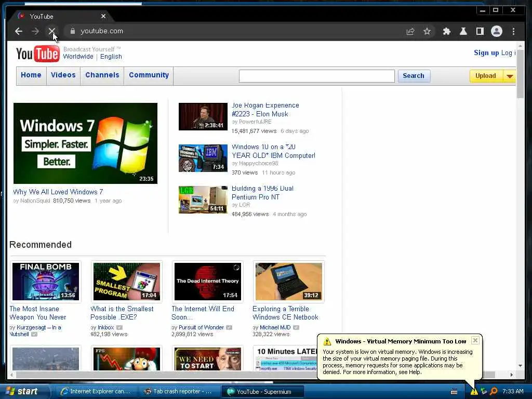Screen dimensions: 532x399
Task: Click Exploring a Terrible Windows CE Netbook title
Action: click(x=285, y=313)
